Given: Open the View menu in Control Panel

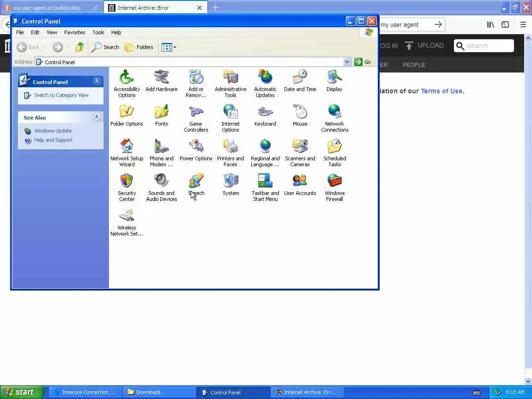Looking at the screenshot, I should click(x=52, y=32).
